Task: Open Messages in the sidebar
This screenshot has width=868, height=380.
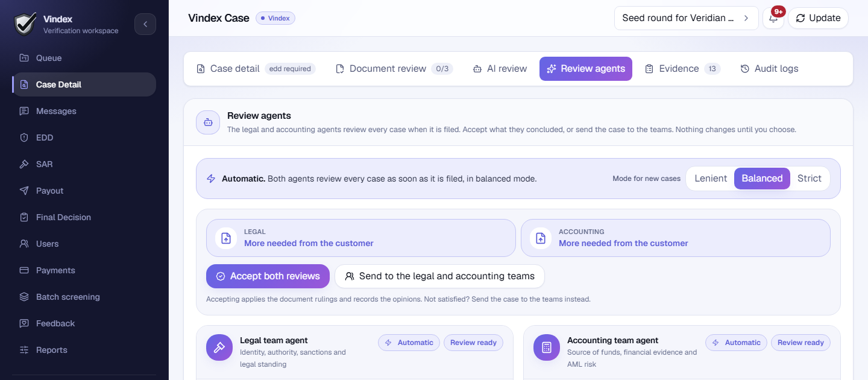Action: point(84,111)
